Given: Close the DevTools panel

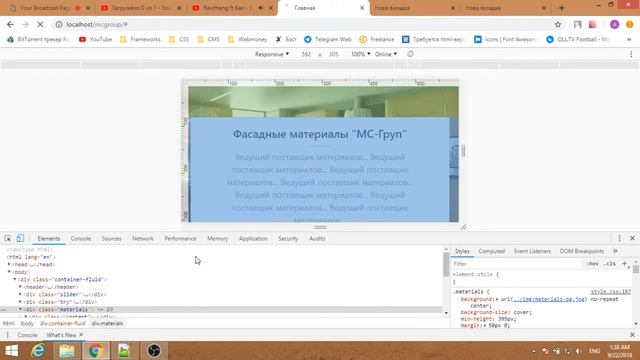Looking at the screenshot, I should tap(632, 238).
